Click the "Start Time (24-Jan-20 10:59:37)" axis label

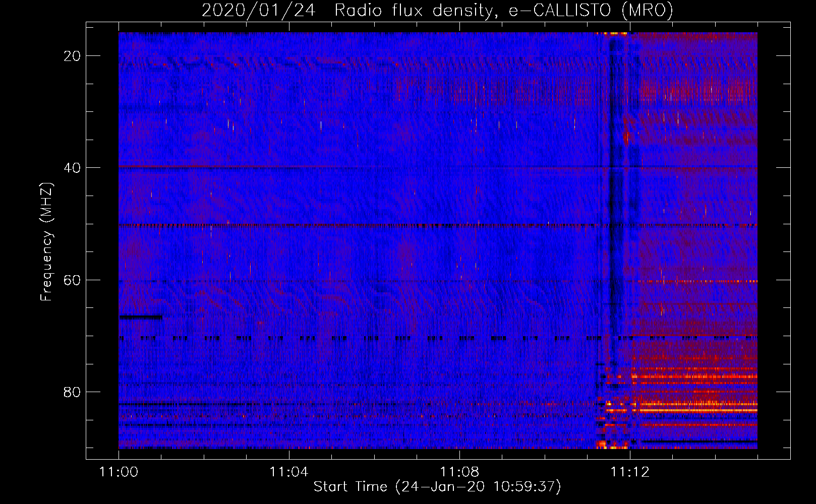(x=437, y=487)
